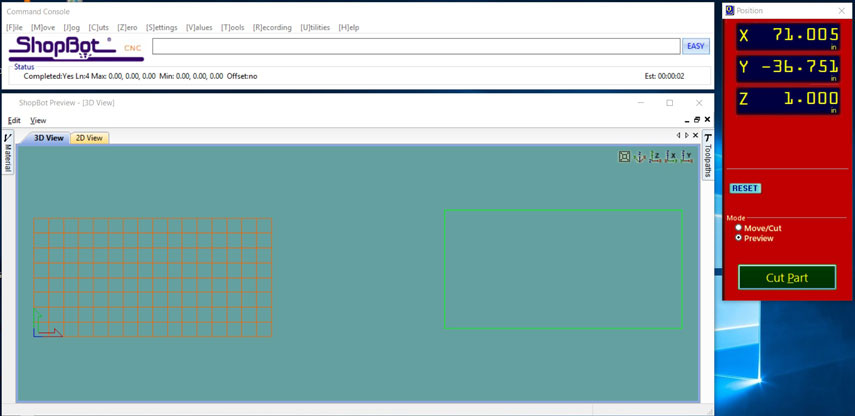This screenshot has height=416, width=855.
Task: Open the Toolpaths side panel tab
Action: (708, 154)
